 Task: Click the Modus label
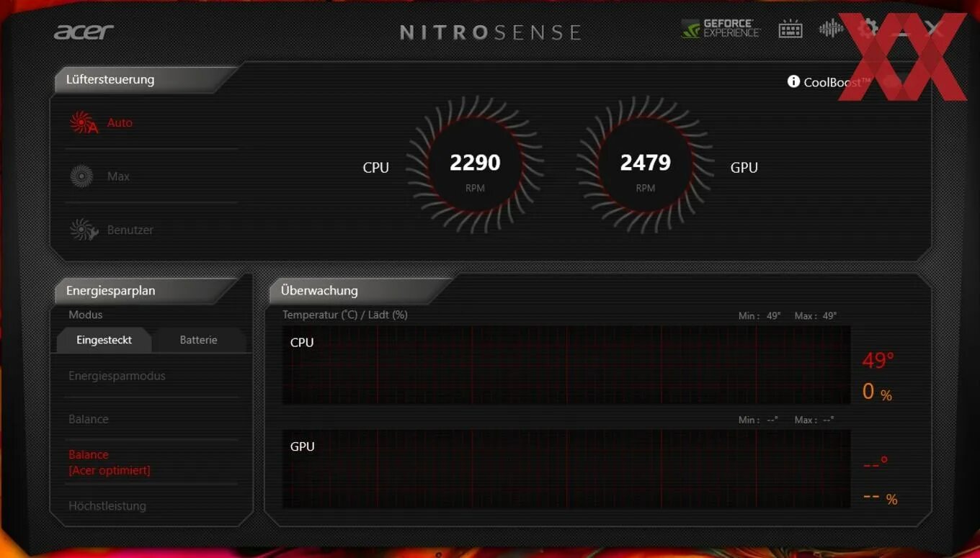(85, 315)
